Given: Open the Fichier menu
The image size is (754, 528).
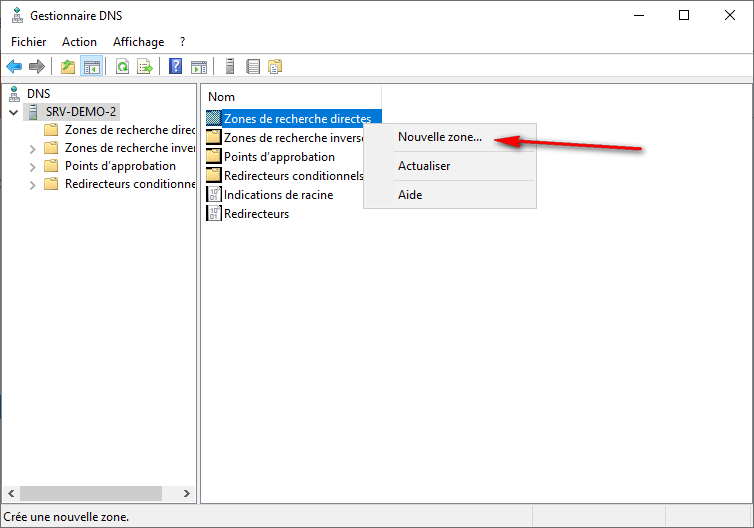Looking at the screenshot, I should (x=28, y=42).
